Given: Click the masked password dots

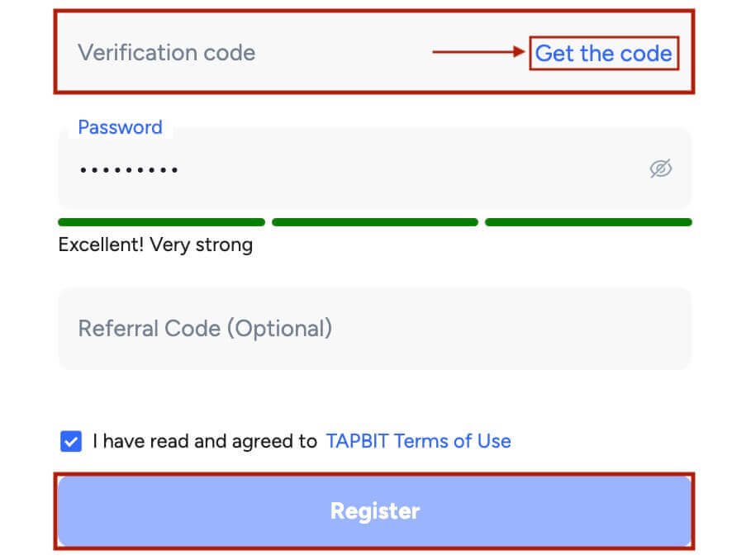Looking at the screenshot, I should (129, 170).
